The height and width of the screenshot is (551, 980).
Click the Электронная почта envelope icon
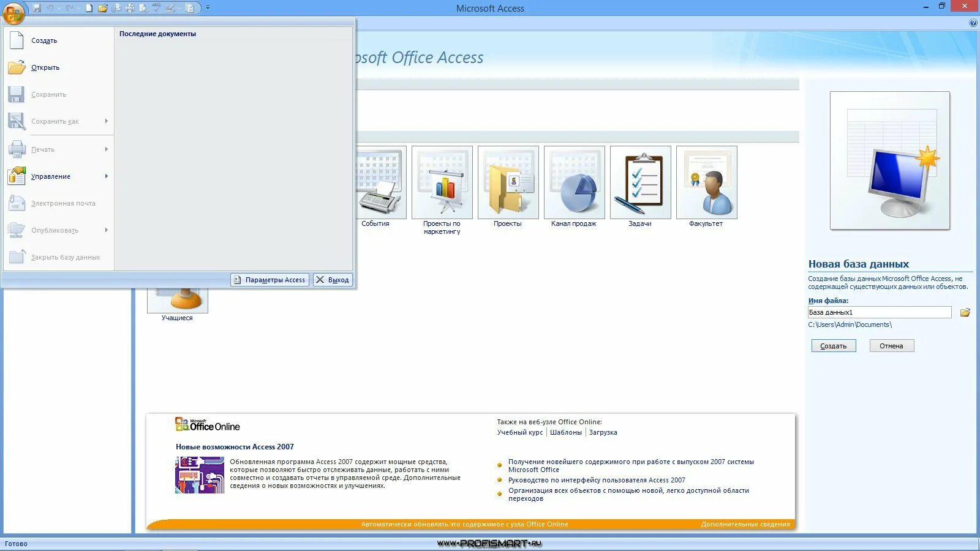pyautogui.click(x=17, y=203)
